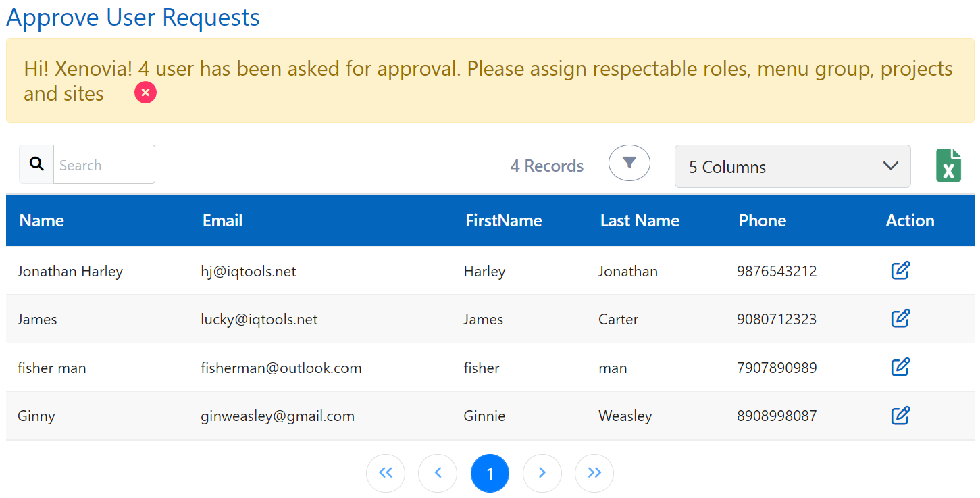Edit Jonathan Harley's request
The height and width of the screenshot is (498, 980).
coord(900,270)
